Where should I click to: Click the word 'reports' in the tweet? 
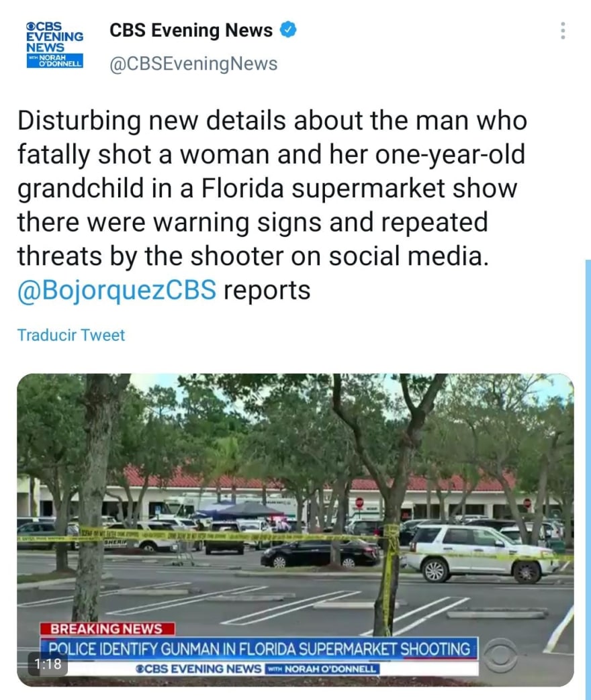(x=267, y=291)
